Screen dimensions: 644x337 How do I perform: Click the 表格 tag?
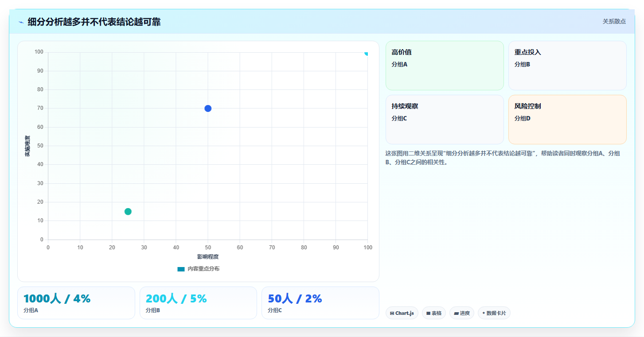click(x=434, y=313)
